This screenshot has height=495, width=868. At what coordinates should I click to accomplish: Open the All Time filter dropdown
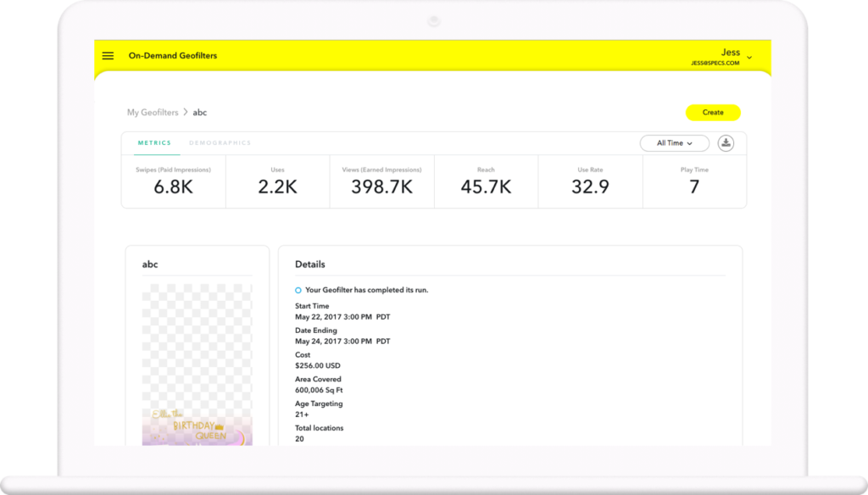click(674, 143)
